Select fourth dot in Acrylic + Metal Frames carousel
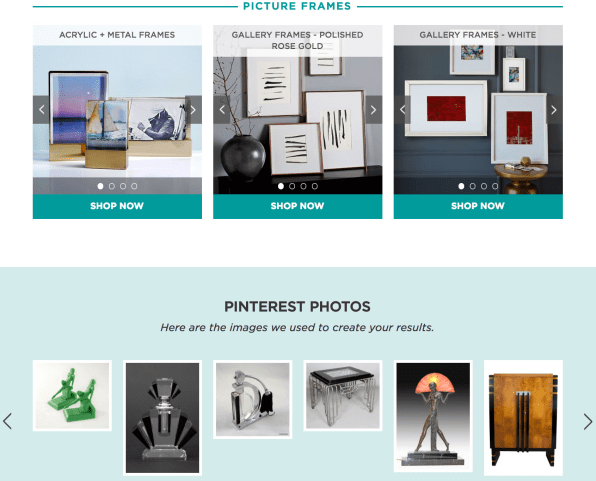 tap(134, 186)
